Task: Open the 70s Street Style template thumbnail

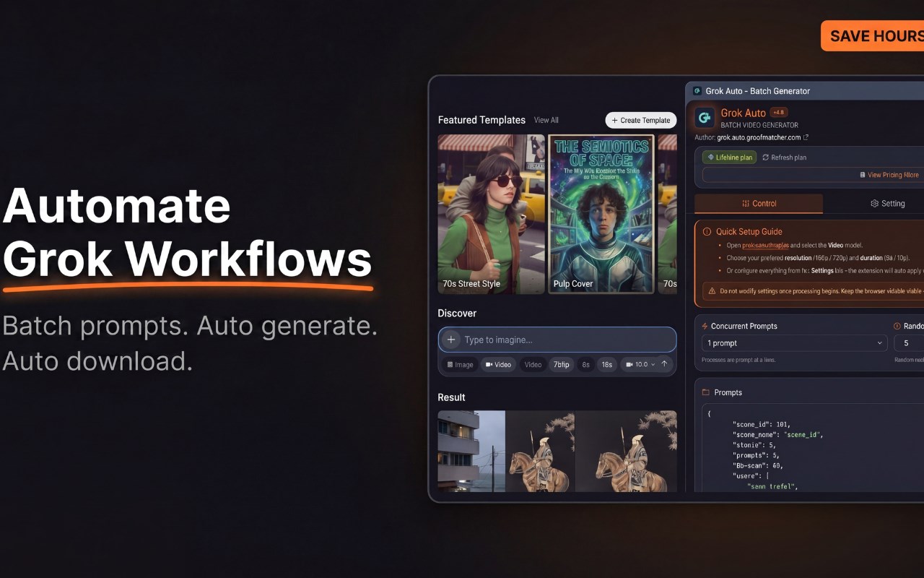Action: [491, 214]
